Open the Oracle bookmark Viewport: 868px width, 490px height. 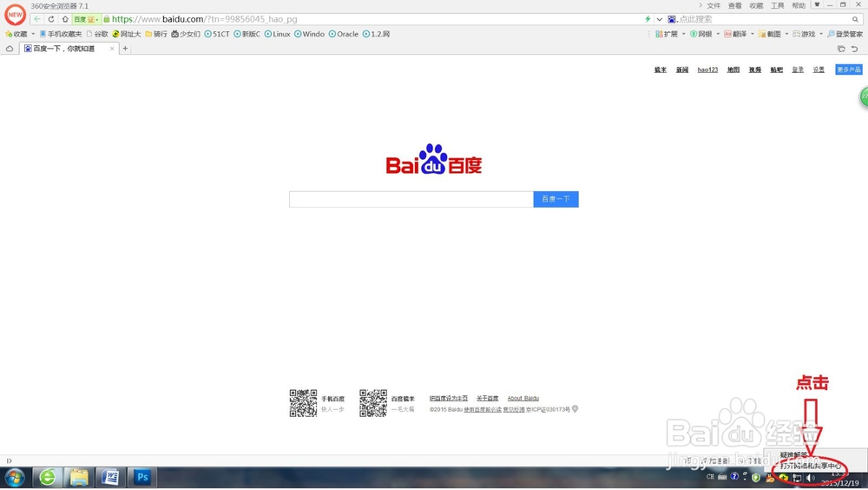pos(343,34)
